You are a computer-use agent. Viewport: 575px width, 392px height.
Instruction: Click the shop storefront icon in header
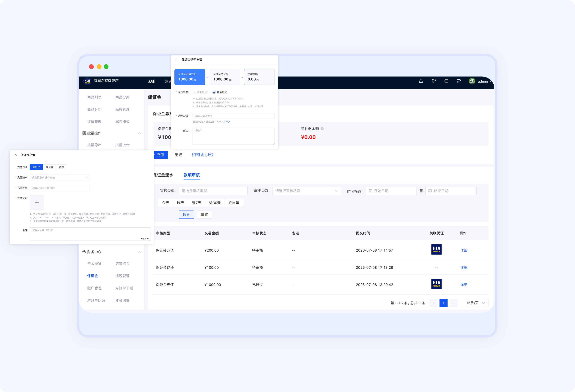(x=459, y=81)
